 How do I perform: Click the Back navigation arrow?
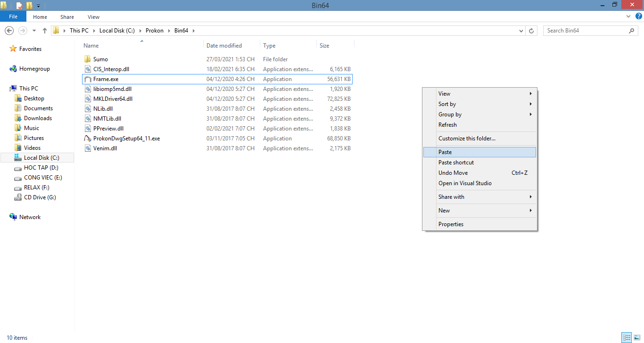click(x=9, y=31)
